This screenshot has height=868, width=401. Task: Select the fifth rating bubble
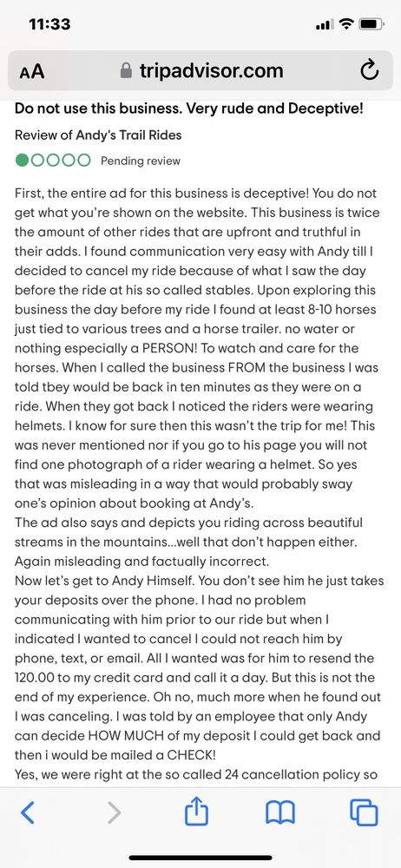pyautogui.click(x=84, y=161)
